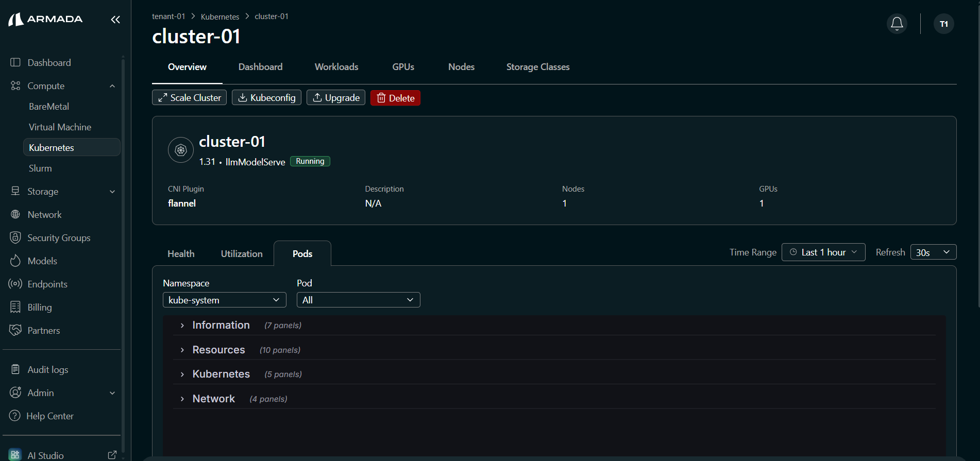Click the N/A Description value
Viewport: 980px width, 461px height.
pyautogui.click(x=373, y=203)
